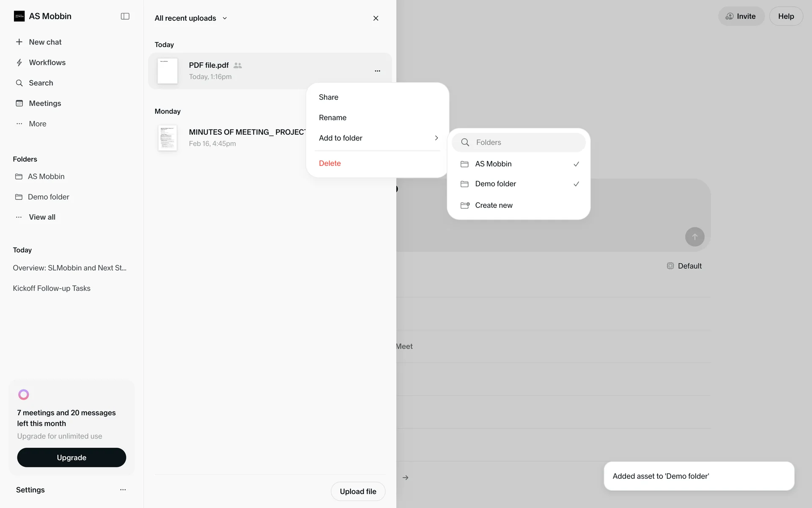Screen dimensions: 812x508
Task: Open MINUTES OF MEETING file thumbnail
Action: tap(167, 138)
